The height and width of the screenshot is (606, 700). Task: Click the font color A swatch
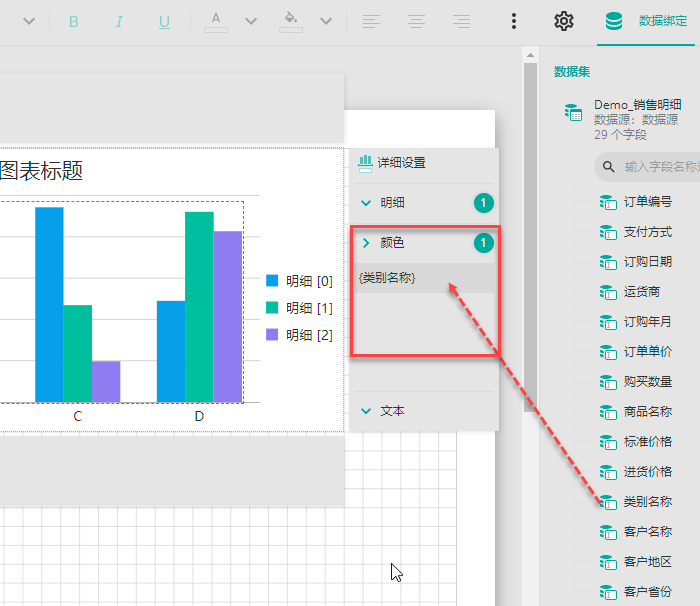(216, 21)
